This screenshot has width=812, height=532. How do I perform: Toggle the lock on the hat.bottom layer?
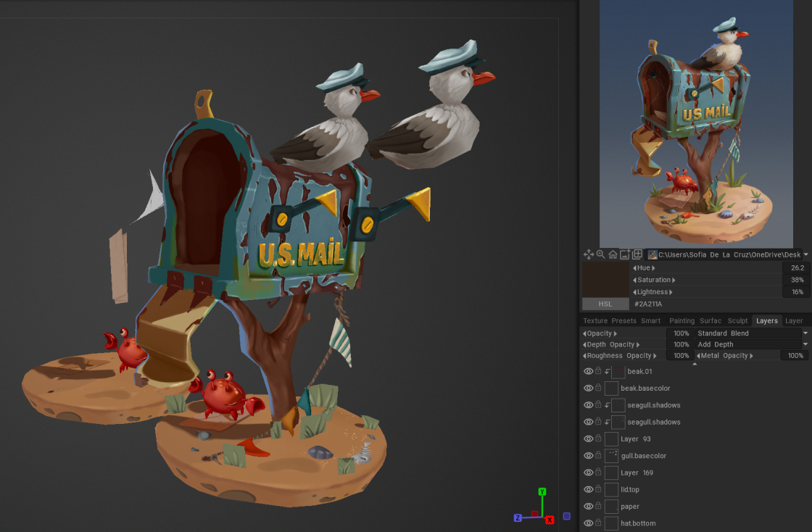pos(598,523)
